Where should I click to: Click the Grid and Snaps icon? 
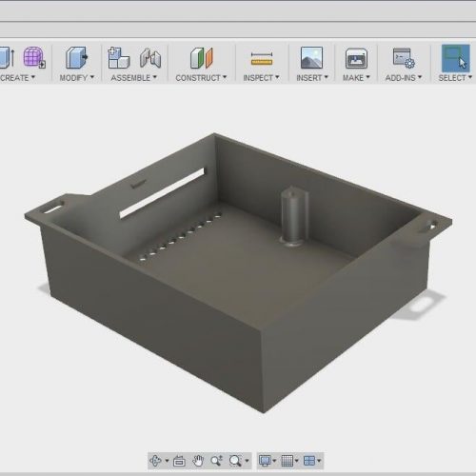[x=288, y=461]
